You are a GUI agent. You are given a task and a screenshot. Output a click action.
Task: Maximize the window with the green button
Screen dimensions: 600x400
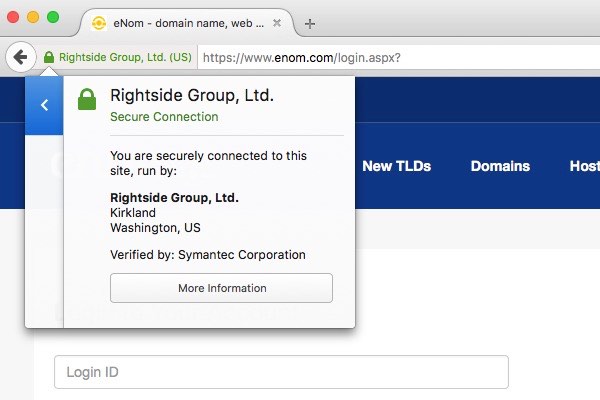click(53, 17)
